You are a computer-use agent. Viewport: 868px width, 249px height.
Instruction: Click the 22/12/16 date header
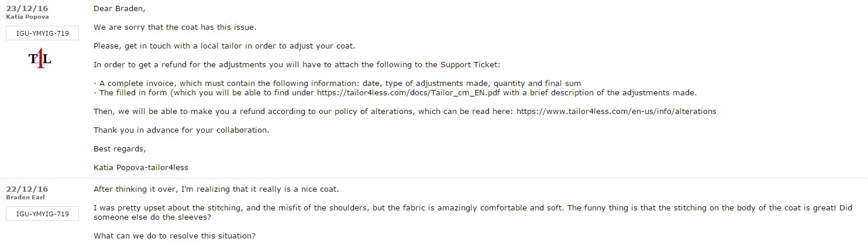pos(27,189)
